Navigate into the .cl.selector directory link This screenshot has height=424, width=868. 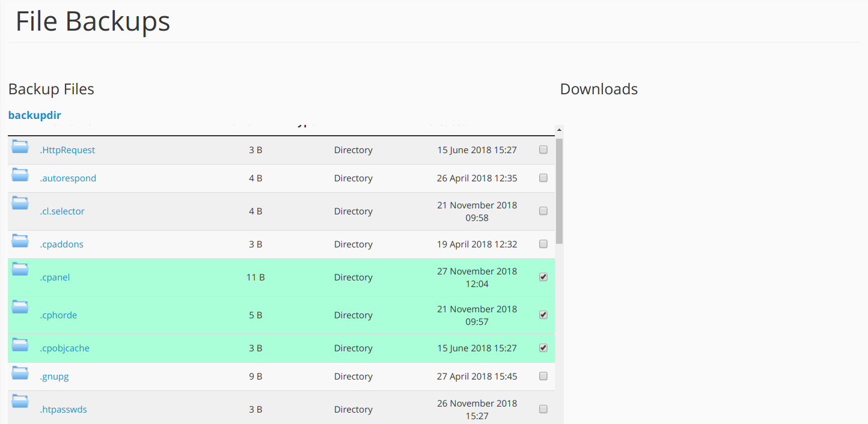click(x=62, y=211)
